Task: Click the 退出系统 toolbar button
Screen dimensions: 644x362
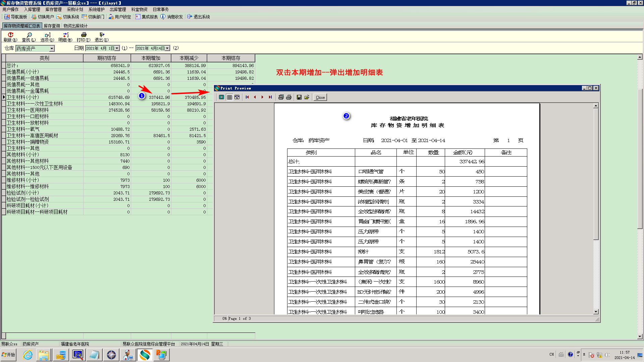Action: pyautogui.click(x=199, y=17)
